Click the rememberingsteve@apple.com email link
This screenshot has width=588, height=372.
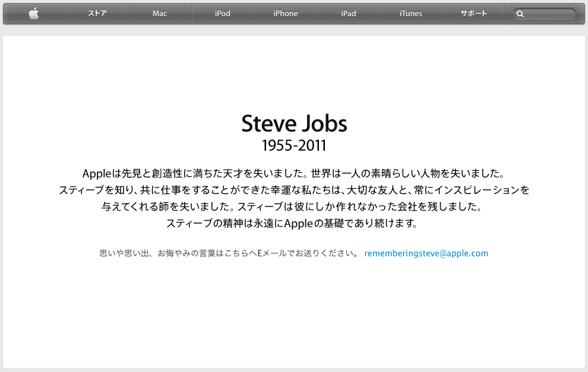click(426, 253)
